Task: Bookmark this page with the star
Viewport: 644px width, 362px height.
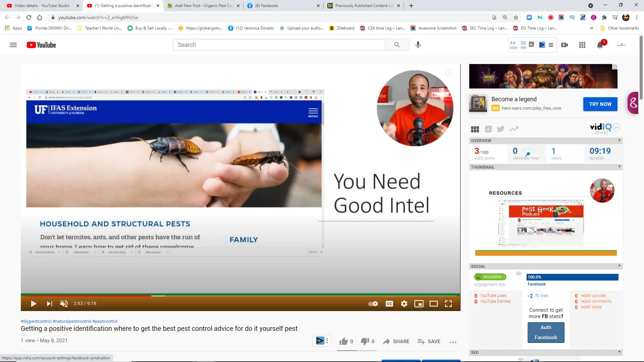Action: (516, 17)
